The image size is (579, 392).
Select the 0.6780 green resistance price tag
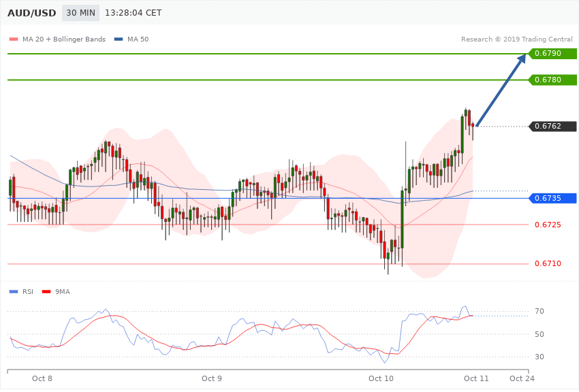click(553, 80)
